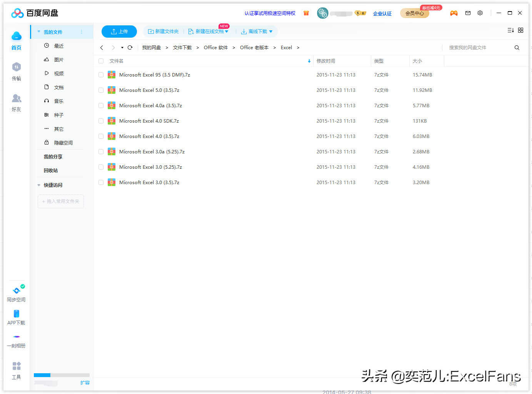532x394 pixels.
Task: Click the sort order icon
Action: (510, 30)
